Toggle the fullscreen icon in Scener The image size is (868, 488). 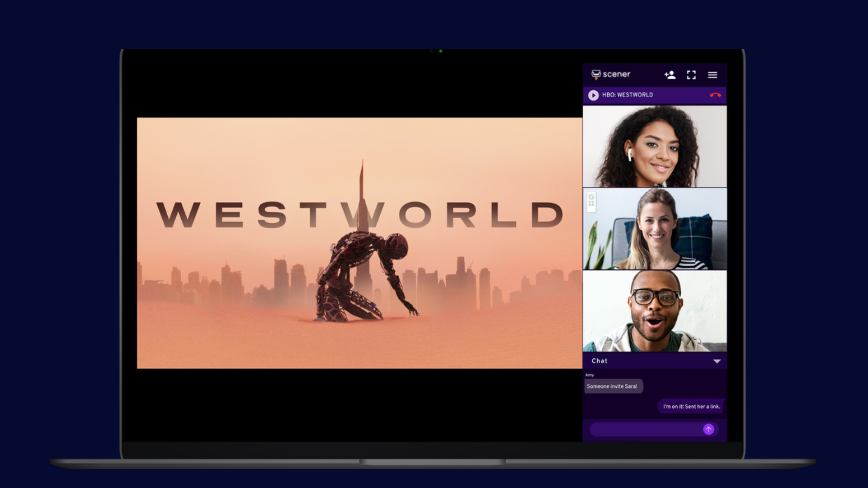click(x=691, y=75)
